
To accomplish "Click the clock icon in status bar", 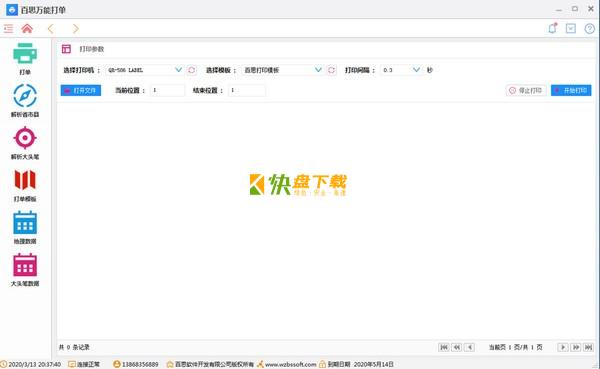I will click(x=3, y=364).
